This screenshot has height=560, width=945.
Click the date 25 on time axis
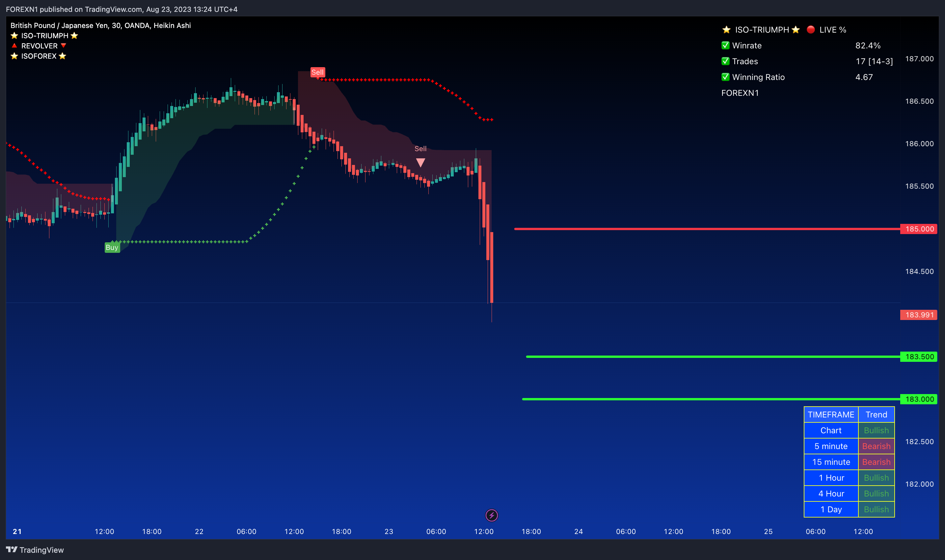(769, 531)
